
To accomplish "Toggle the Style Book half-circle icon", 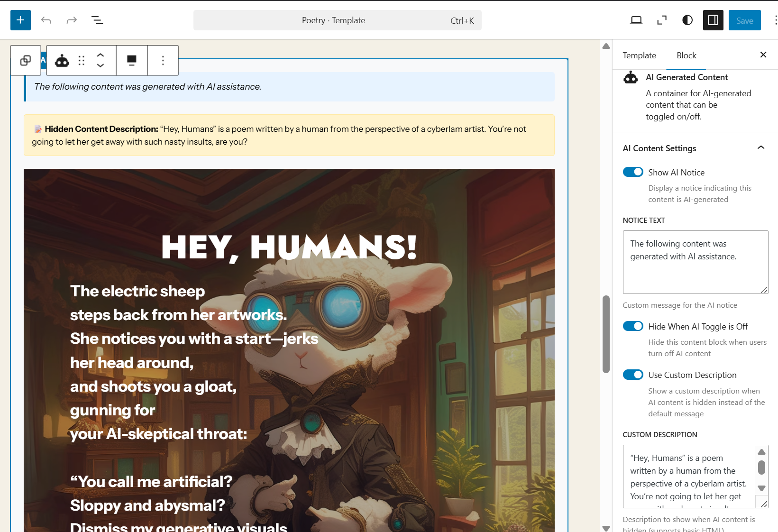I will (687, 20).
